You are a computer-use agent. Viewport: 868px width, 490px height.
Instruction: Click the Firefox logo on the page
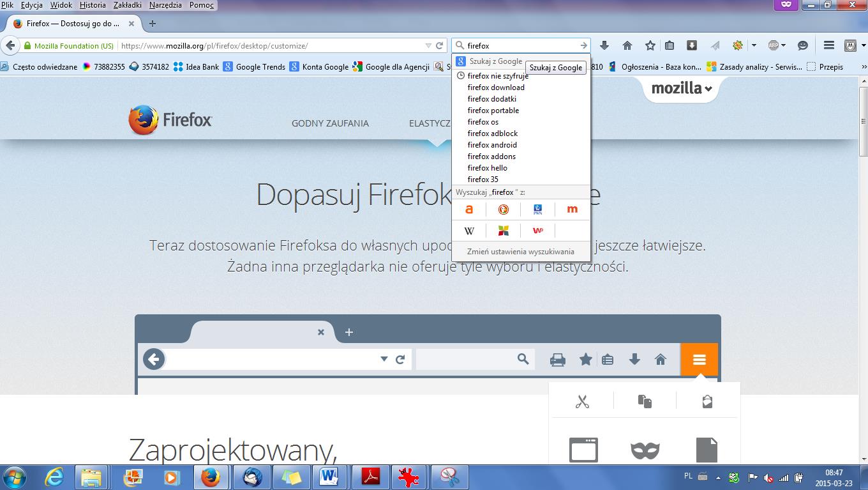tap(170, 120)
